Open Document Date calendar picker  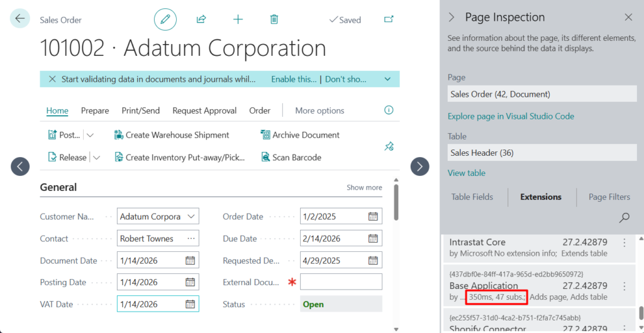click(x=190, y=260)
